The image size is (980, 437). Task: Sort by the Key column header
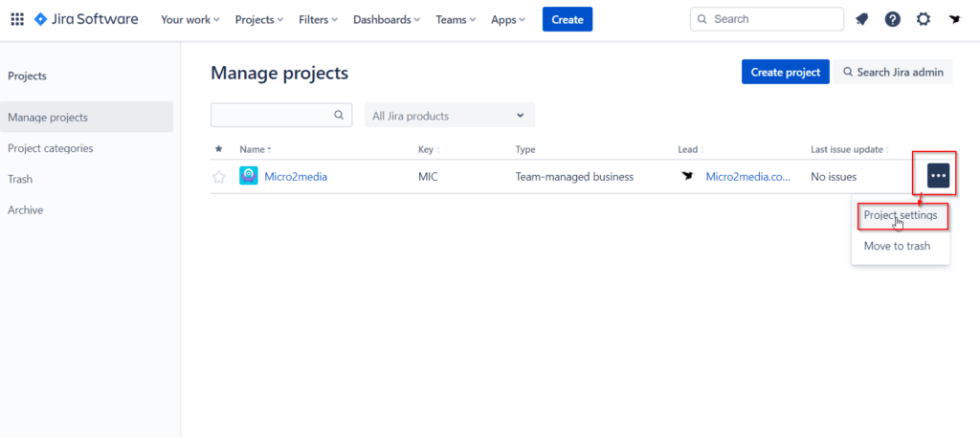coord(429,150)
